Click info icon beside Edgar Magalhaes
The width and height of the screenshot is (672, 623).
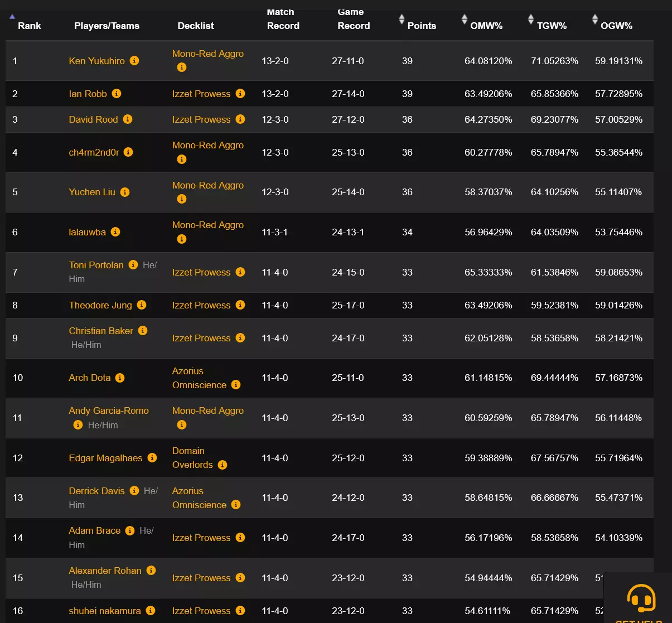152,457
